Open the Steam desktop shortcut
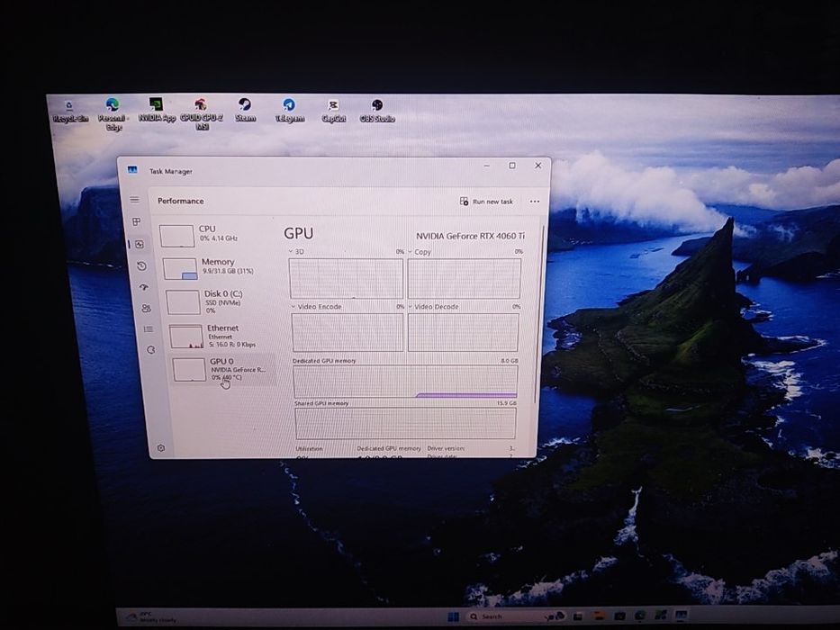The height and width of the screenshot is (630, 840). [245, 110]
